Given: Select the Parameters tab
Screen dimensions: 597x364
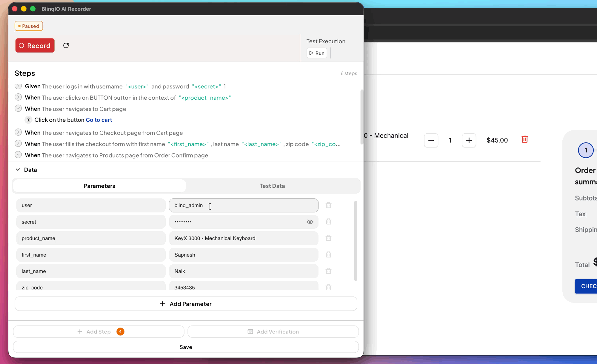Looking at the screenshot, I should click(99, 186).
